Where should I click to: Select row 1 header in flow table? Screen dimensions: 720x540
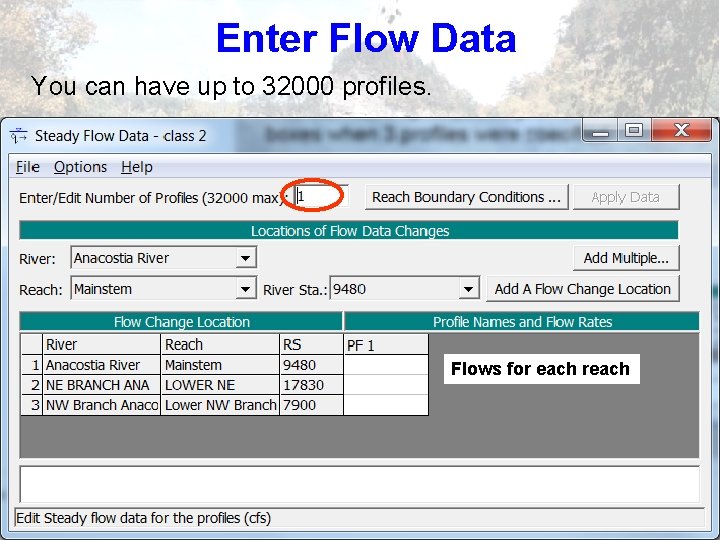[x=32, y=365]
